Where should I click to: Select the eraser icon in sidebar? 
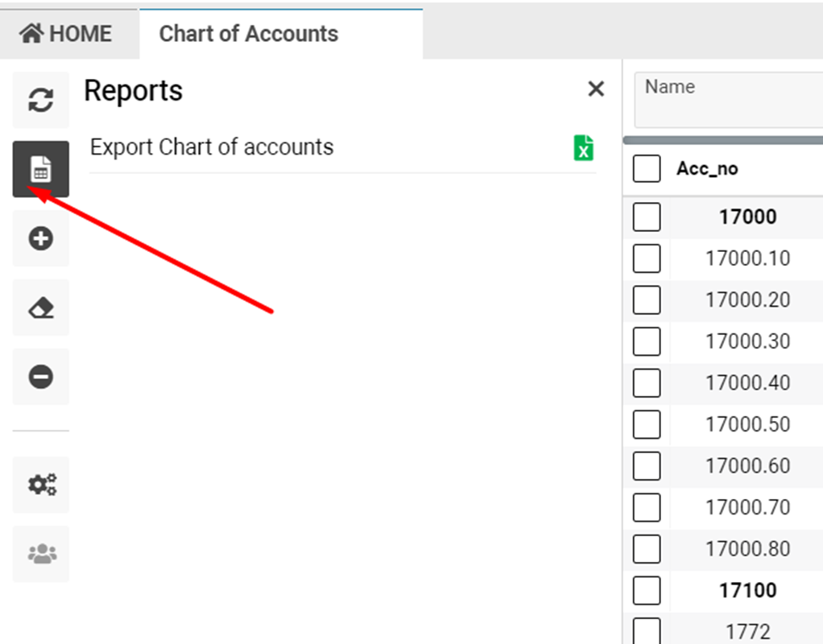tap(40, 308)
